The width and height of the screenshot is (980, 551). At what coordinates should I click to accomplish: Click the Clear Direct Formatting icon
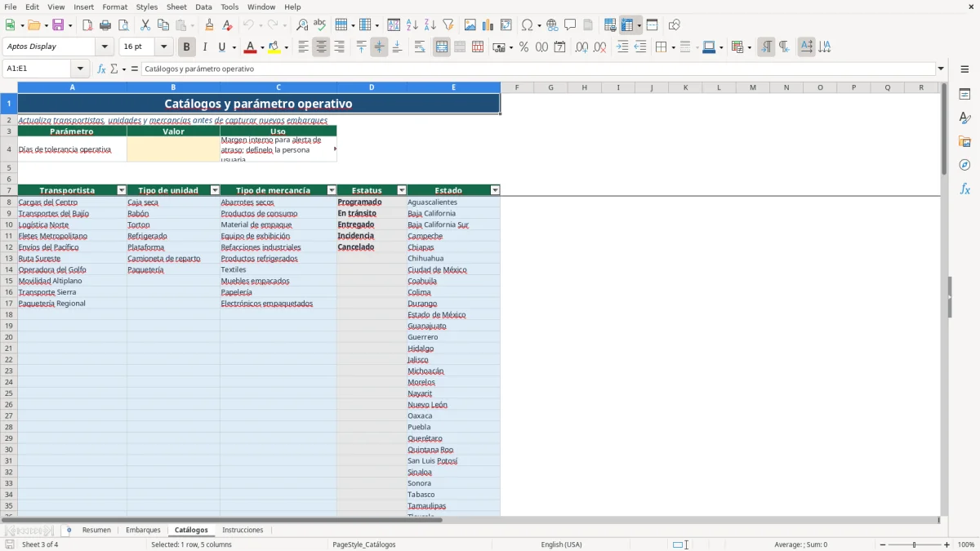[x=228, y=25]
